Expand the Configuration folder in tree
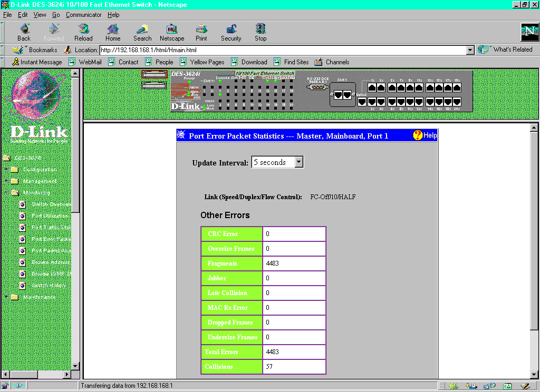540x392 pixels. (x=6, y=170)
